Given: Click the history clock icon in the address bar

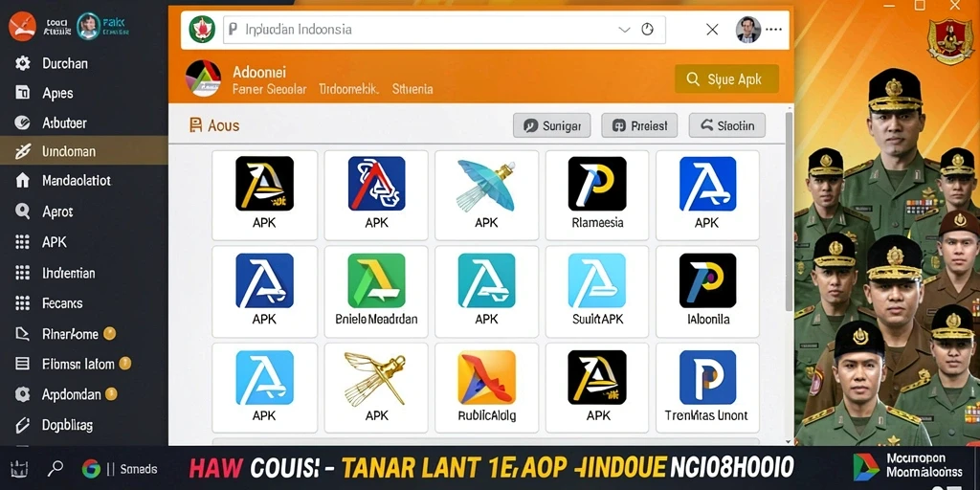Looking at the screenshot, I should 648,30.
